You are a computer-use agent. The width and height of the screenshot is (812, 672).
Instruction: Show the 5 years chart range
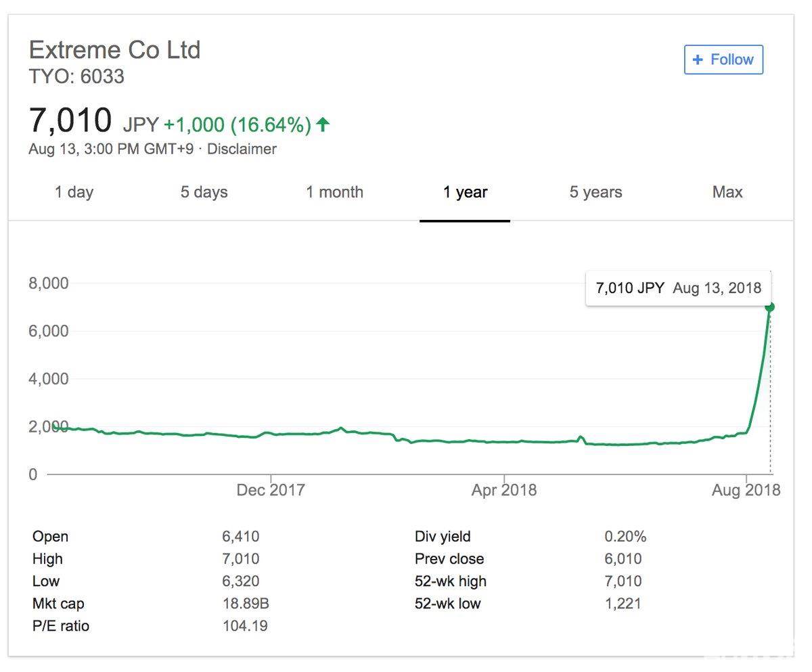pyautogui.click(x=595, y=192)
